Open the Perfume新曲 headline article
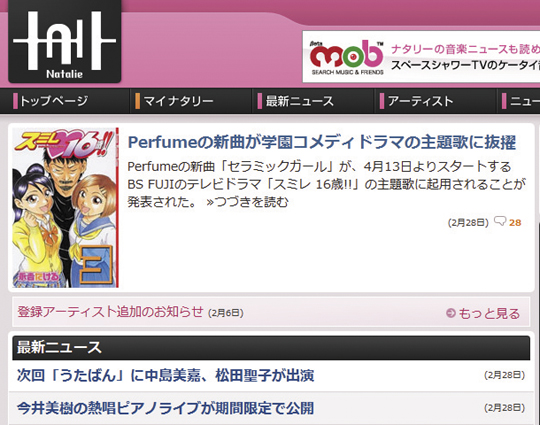This screenshot has height=425, width=540. click(322, 142)
